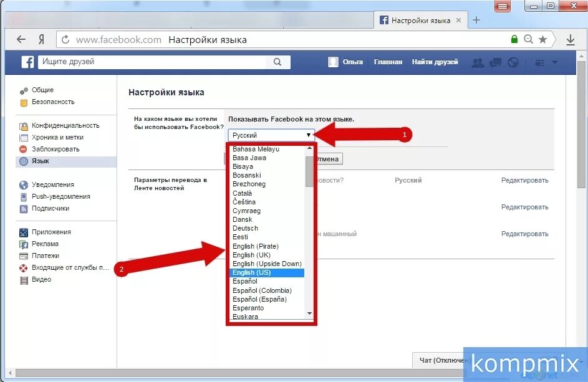Click the language list scroll-up arrow
Viewport: 588px width, 382px height.
(309, 148)
